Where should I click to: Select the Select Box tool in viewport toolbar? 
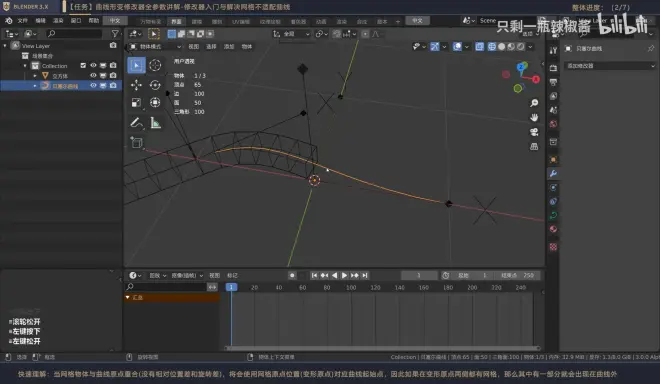point(136,65)
